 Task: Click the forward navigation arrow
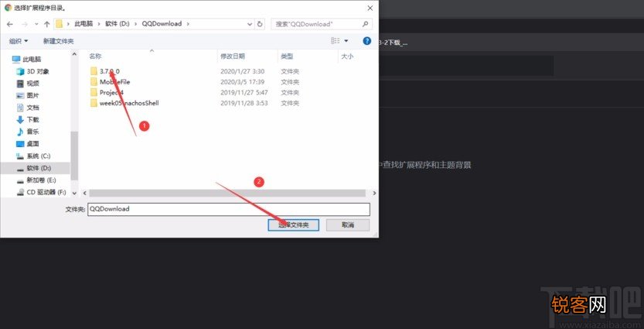[24, 24]
